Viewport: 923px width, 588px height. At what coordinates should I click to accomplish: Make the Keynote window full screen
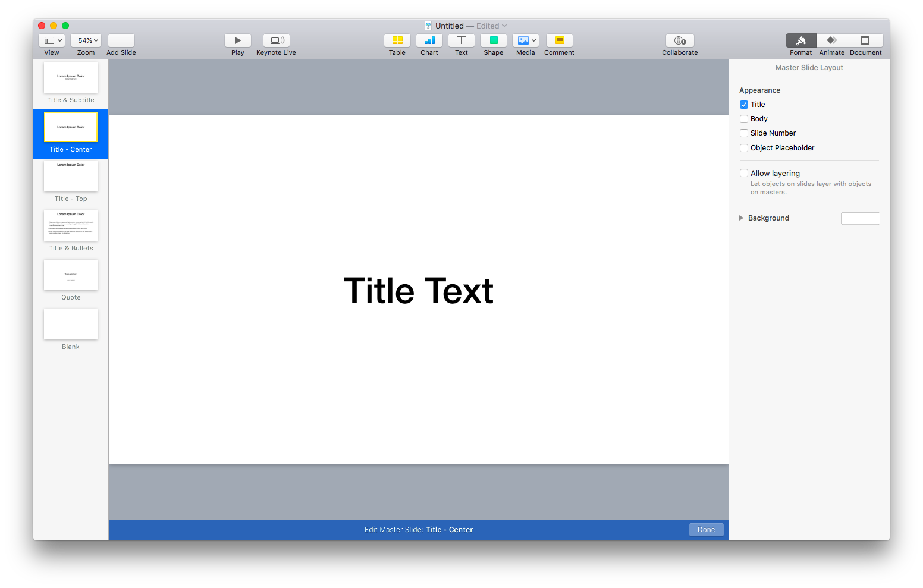[x=65, y=26]
